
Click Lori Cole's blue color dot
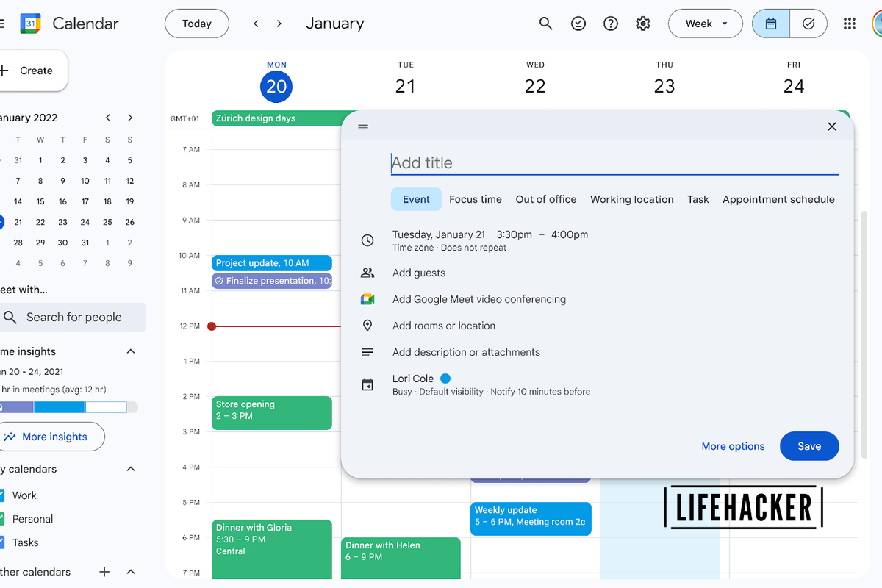445,379
